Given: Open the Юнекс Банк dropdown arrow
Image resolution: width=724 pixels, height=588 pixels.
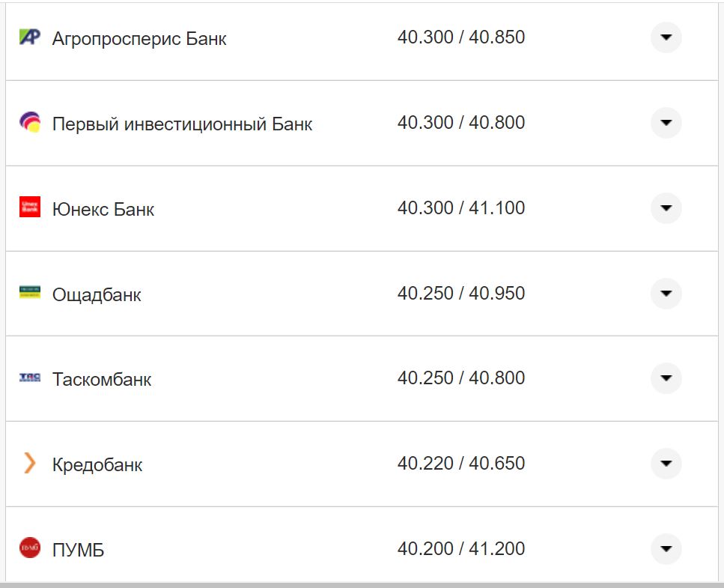Looking at the screenshot, I should tap(665, 207).
